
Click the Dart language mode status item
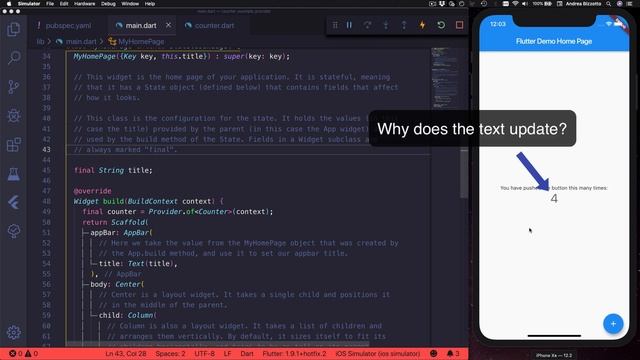[247, 353]
